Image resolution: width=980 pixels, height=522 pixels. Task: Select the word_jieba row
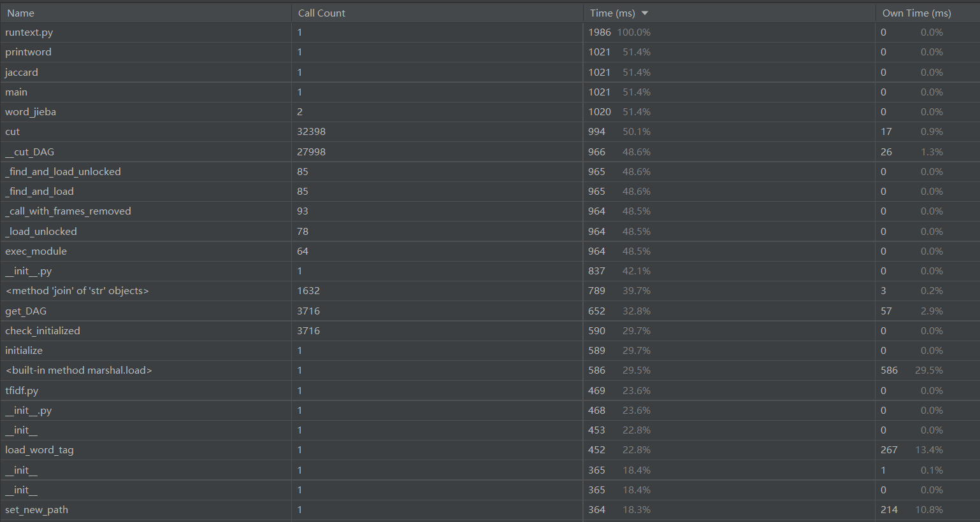[31, 112]
